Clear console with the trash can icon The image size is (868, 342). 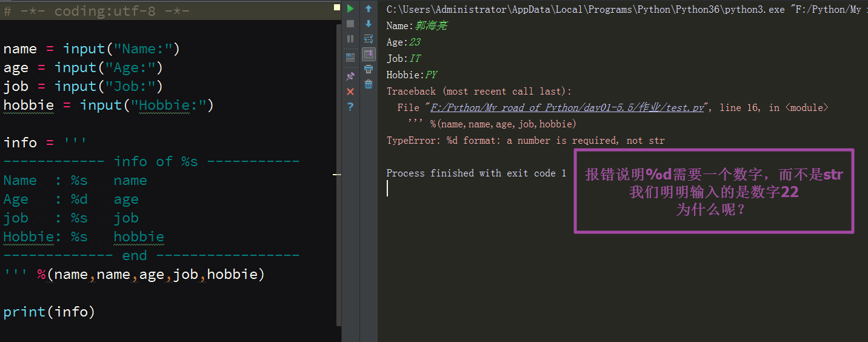pyautogui.click(x=369, y=84)
